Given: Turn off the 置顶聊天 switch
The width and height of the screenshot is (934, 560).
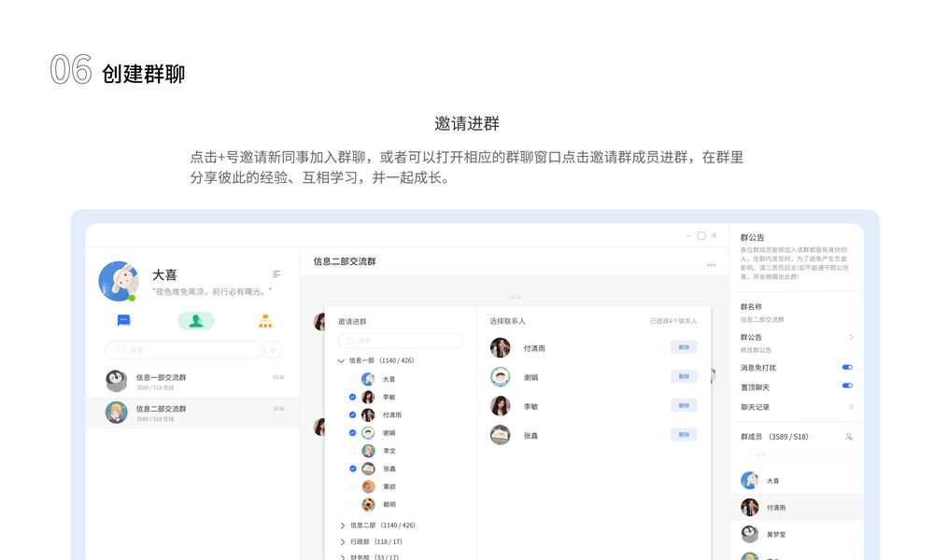Looking at the screenshot, I should pos(847,385).
